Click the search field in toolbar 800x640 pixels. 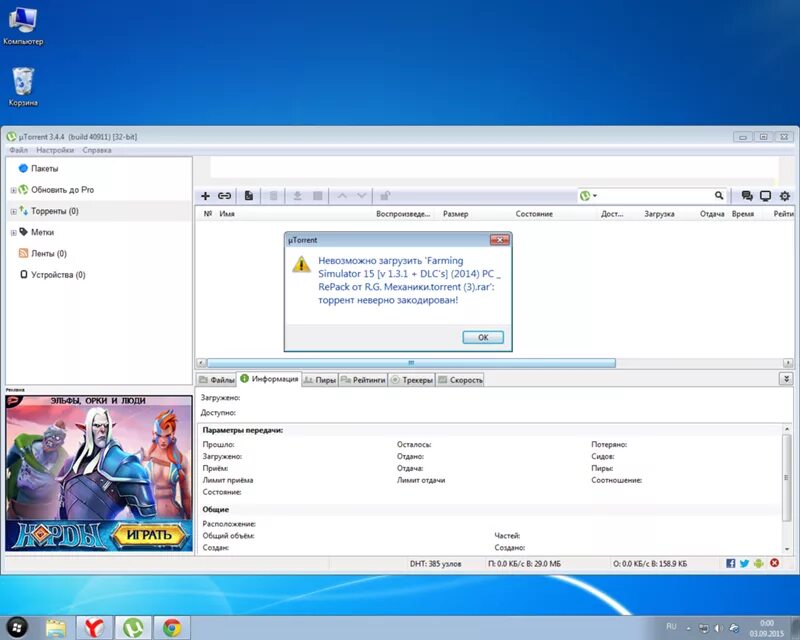(656, 195)
